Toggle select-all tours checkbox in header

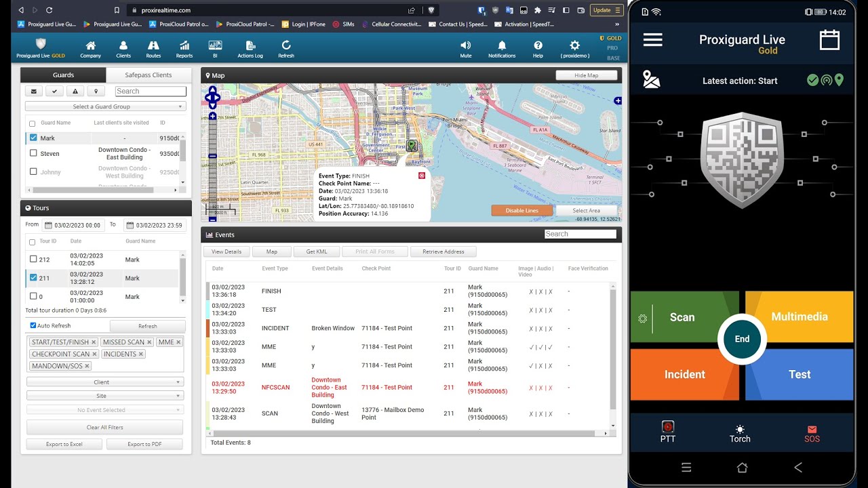click(x=32, y=242)
